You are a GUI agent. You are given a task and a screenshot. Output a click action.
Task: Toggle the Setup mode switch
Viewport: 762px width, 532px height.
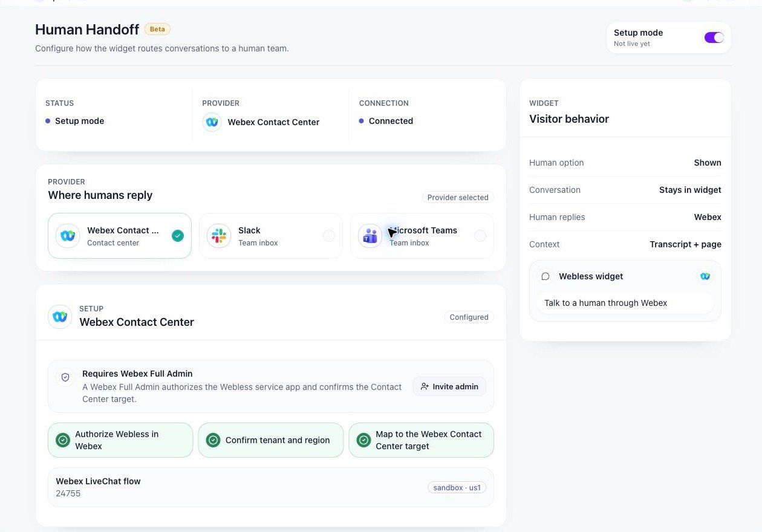tap(714, 37)
